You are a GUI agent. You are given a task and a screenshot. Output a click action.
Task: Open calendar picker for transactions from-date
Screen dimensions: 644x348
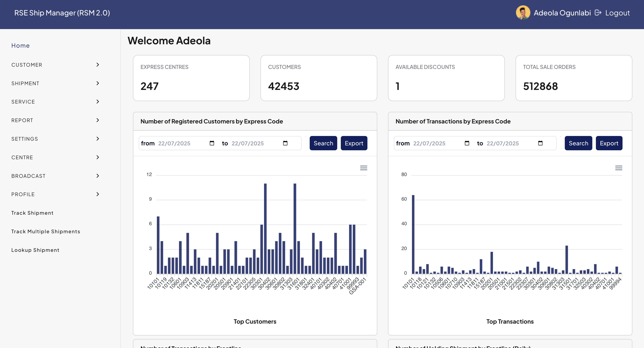click(x=467, y=143)
